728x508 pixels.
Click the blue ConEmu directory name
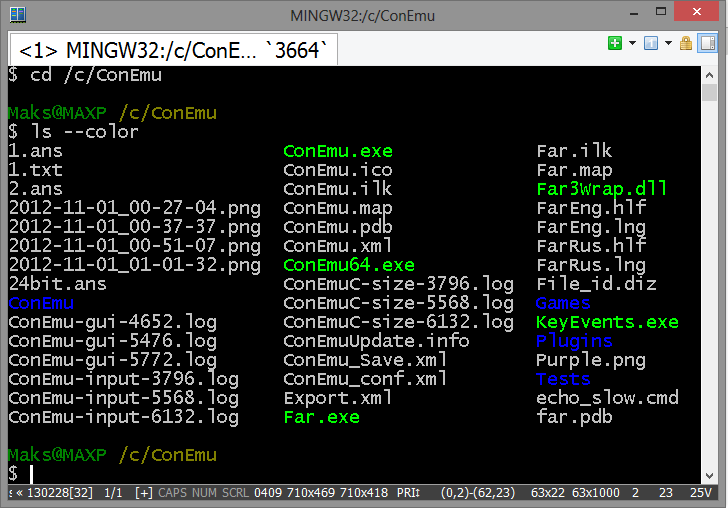[x=41, y=303]
